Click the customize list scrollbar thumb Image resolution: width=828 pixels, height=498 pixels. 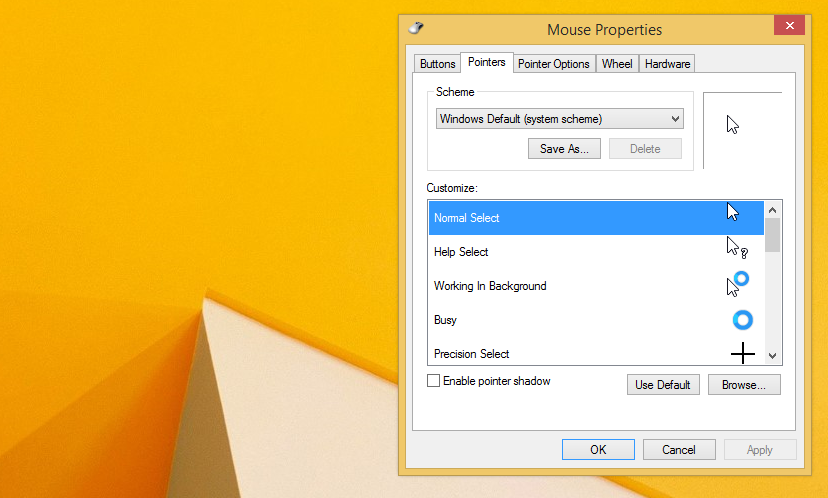click(773, 235)
